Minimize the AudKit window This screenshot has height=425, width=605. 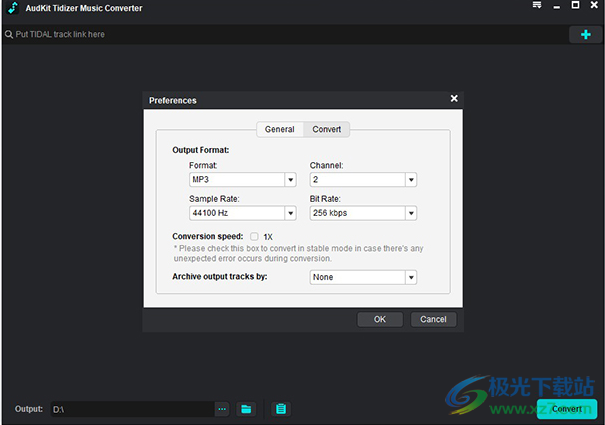tap(556, 7)
